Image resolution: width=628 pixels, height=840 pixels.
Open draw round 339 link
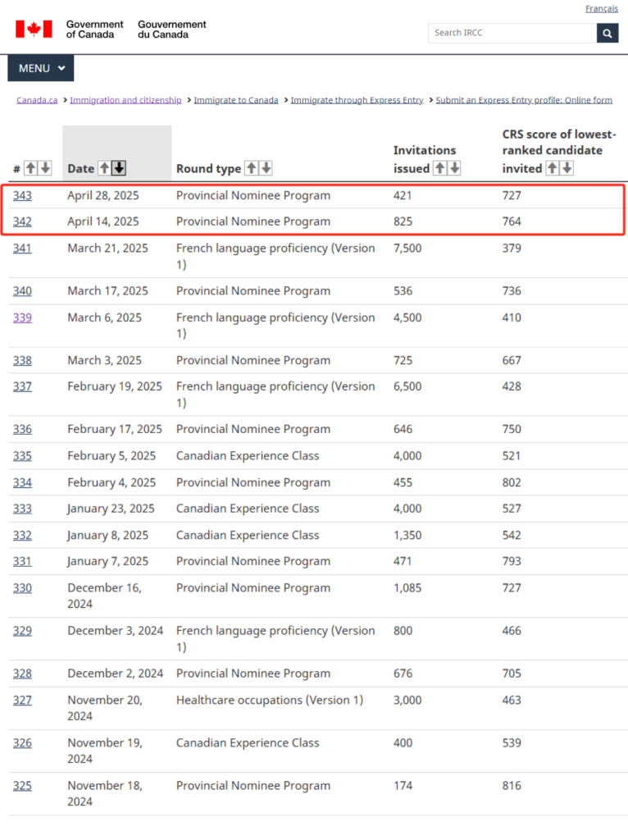click(x=22, y=317)
